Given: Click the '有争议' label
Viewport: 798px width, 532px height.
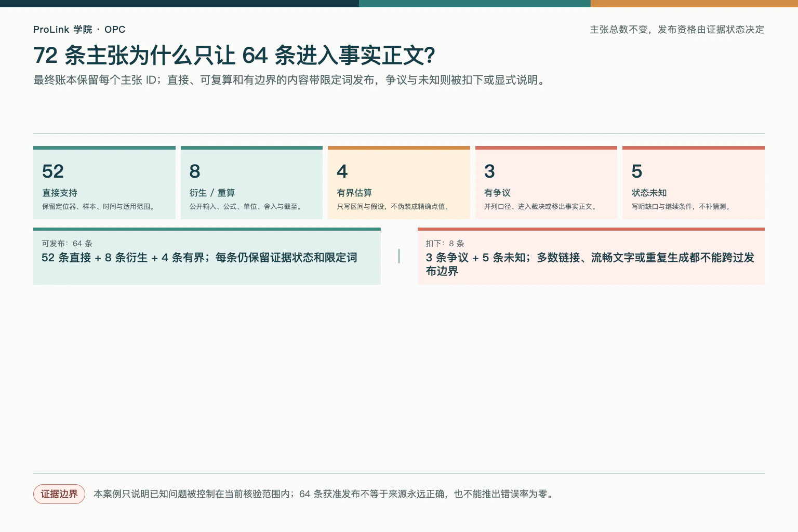Looking at the screenshot, I should [x=497, y=193].
